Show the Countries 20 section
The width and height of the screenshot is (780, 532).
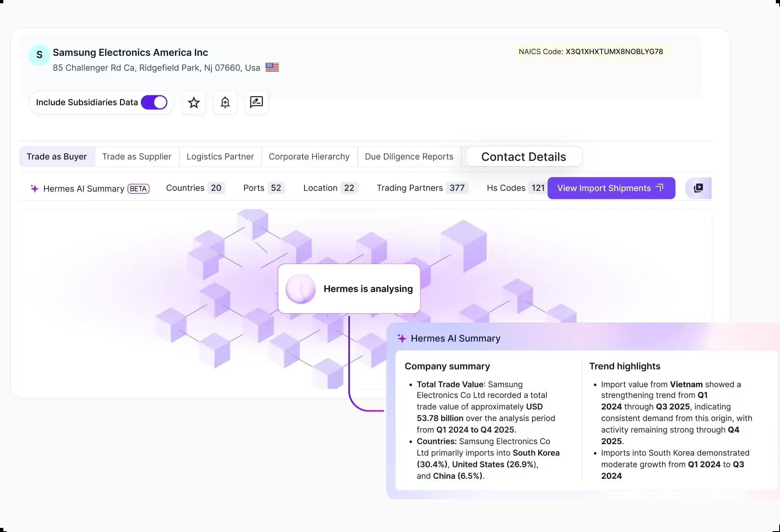[x=195, y=188]
